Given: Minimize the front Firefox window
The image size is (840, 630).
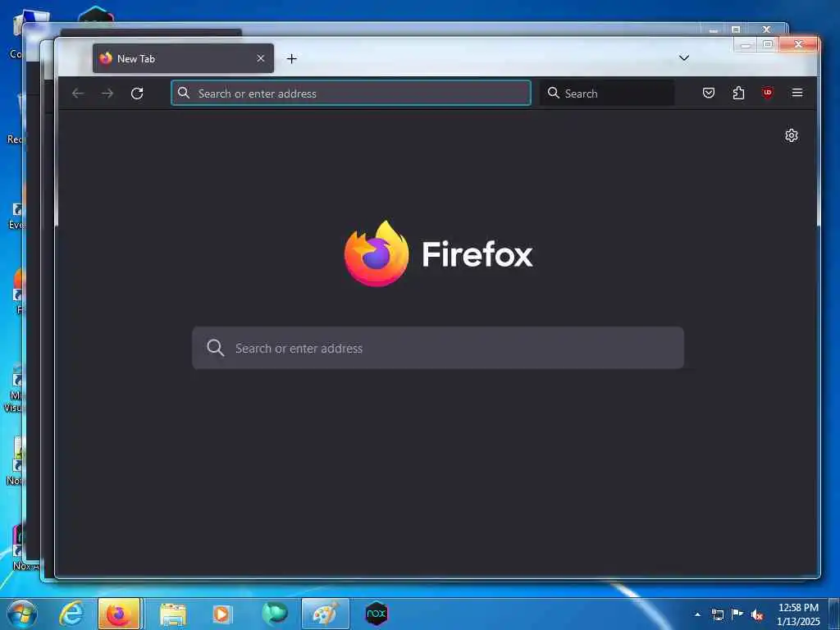Looking at the screenshot, I should click(745, 45).
